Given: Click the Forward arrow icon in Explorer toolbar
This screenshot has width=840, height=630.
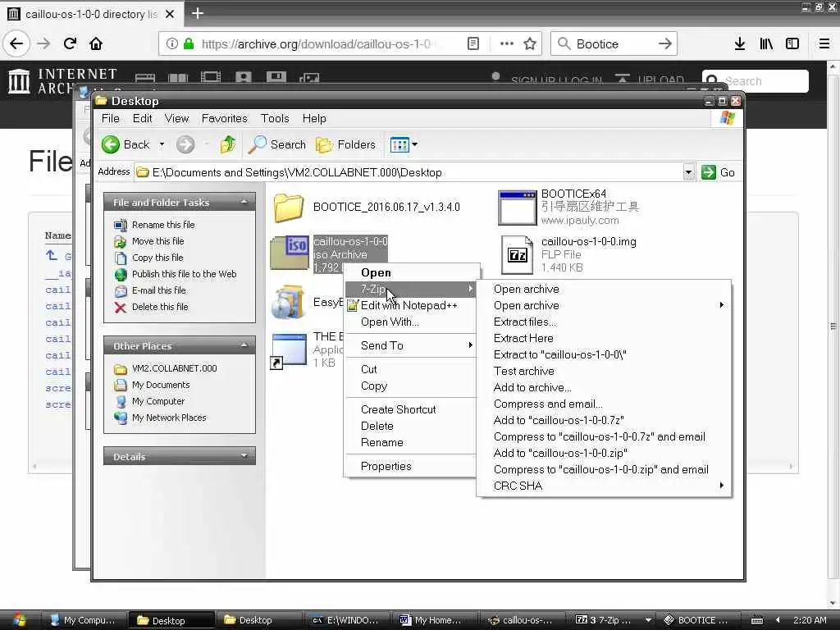Looking at the screenshot, I should pyautogui.click(x=185, y=144).
